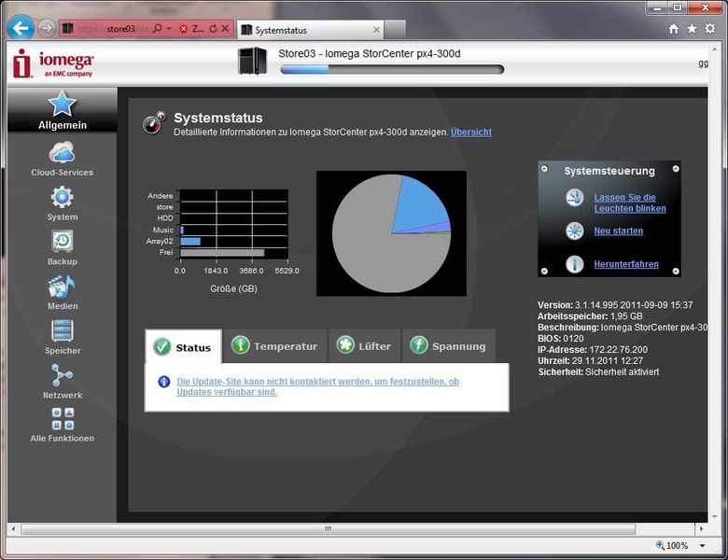This screenshot has height=560, width=728.
Task: Click the vertical scrollbar down arrow
Action: tap(715, 516)
